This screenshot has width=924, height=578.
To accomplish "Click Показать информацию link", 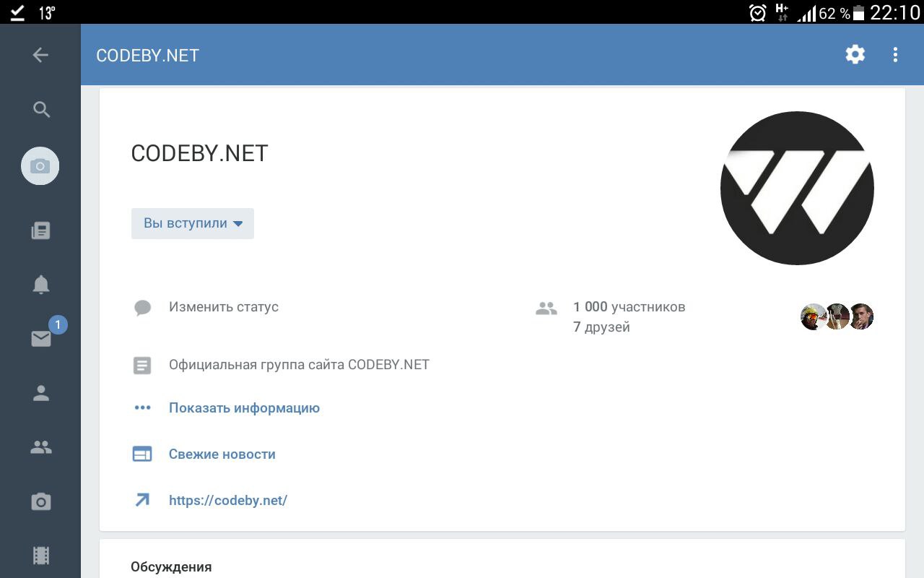I will point(244,408).
